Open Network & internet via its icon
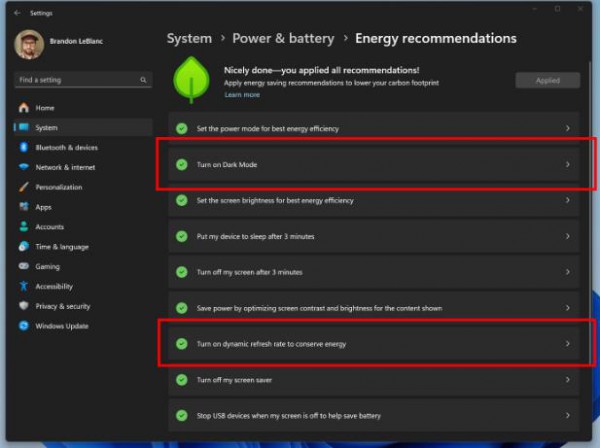Screen dimensions: 600x448 (x=24, y=167)
